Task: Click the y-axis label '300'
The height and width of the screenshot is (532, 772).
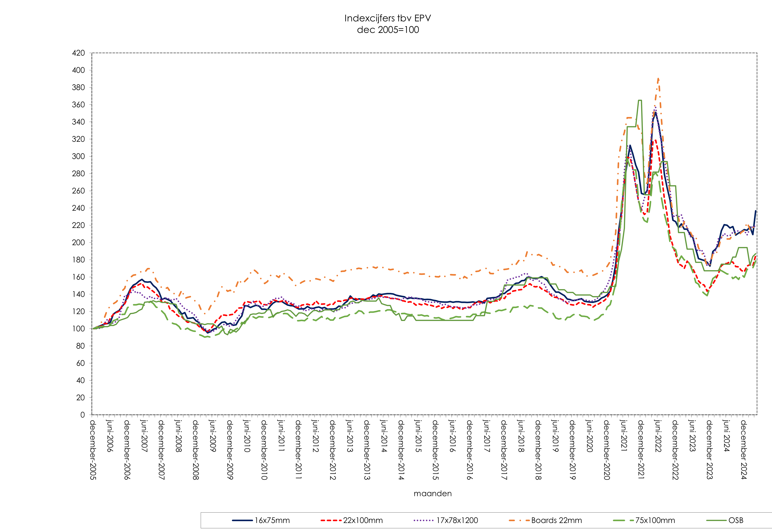Action: (78, 156)
